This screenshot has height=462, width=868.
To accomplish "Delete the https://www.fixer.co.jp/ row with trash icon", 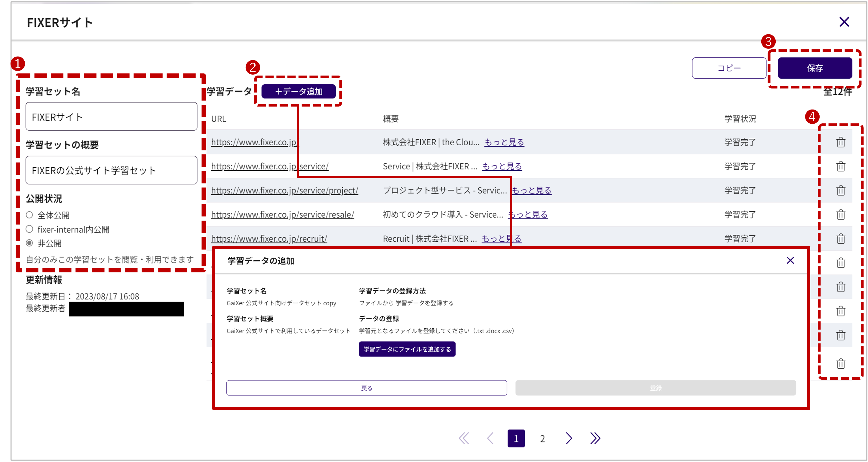I will click(840, 142).
